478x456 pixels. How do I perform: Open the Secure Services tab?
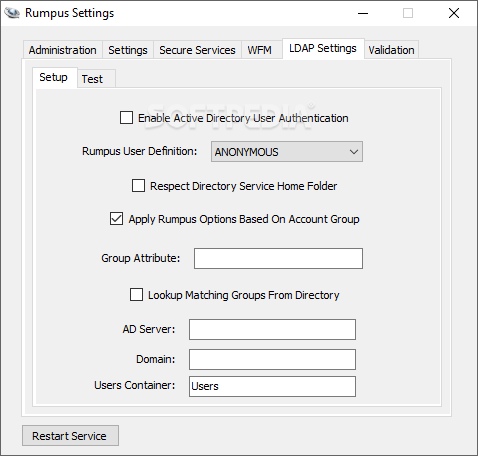coord(197,50)
